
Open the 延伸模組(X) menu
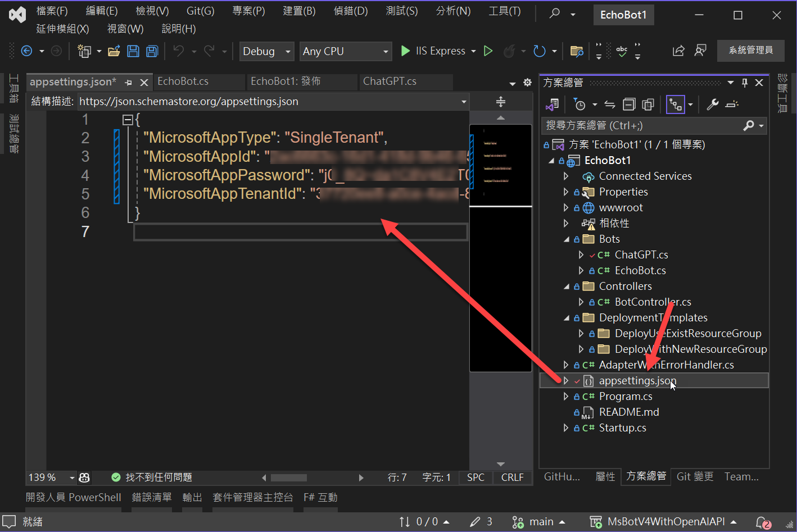tap(63, 29)
